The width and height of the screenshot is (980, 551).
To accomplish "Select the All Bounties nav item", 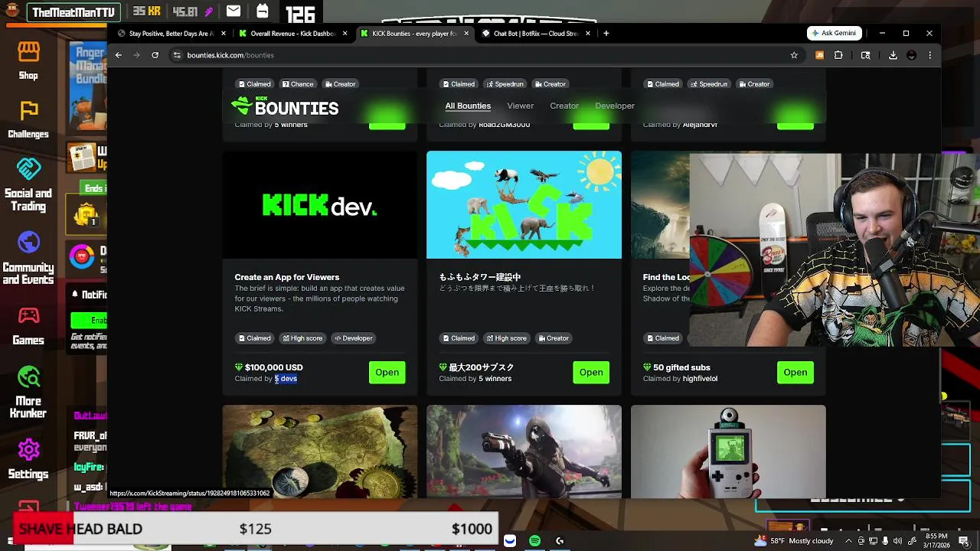I will (x=468, y=106).
